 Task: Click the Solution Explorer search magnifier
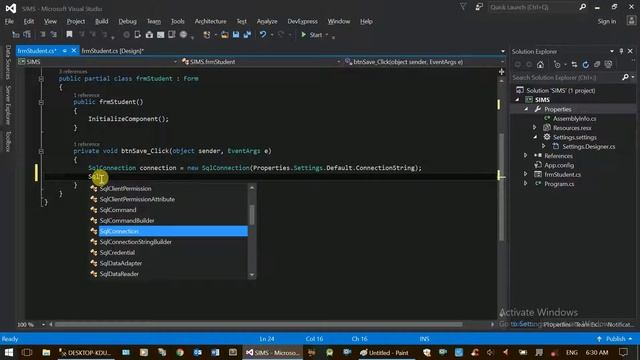[x=625, y=77]
